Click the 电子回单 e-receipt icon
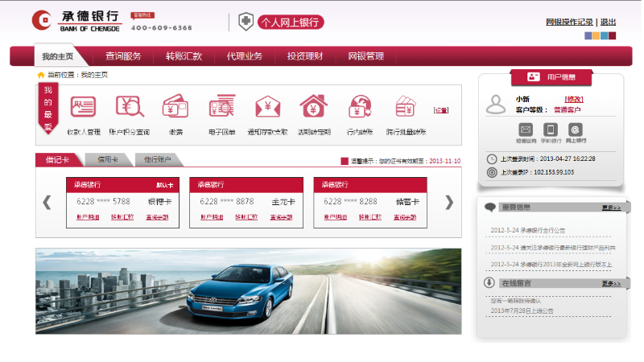Image resolution: width=644 pixels, height=362 pixels. click(x=221, y=107)
